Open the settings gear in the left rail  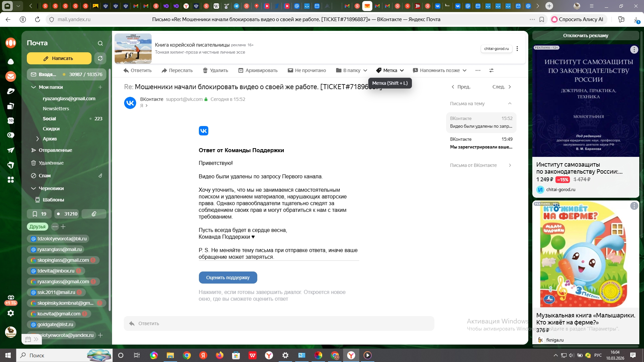point(11,313)
